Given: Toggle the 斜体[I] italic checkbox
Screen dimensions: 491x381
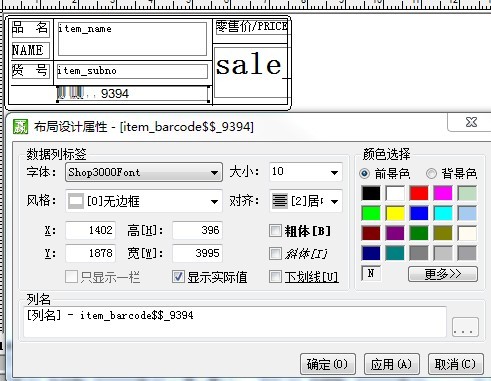Looking at the screenshot, I should click(x=275, y=254).
